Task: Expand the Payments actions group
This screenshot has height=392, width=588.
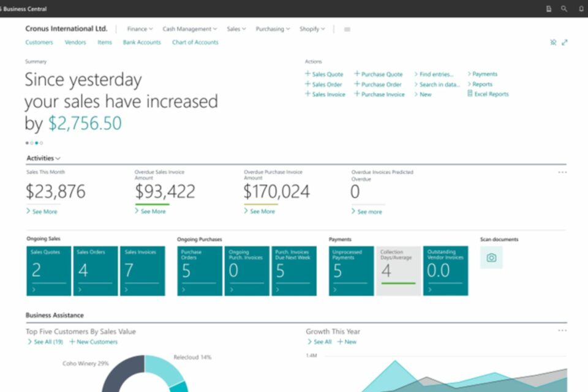Action: [482, 74]
